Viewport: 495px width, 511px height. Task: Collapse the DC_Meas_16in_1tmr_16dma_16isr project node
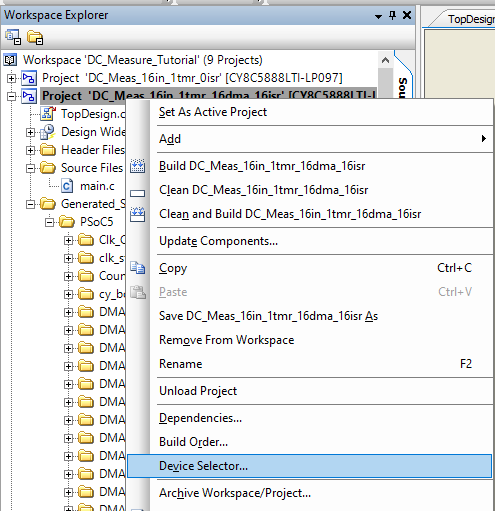click(x=12, y=96)
